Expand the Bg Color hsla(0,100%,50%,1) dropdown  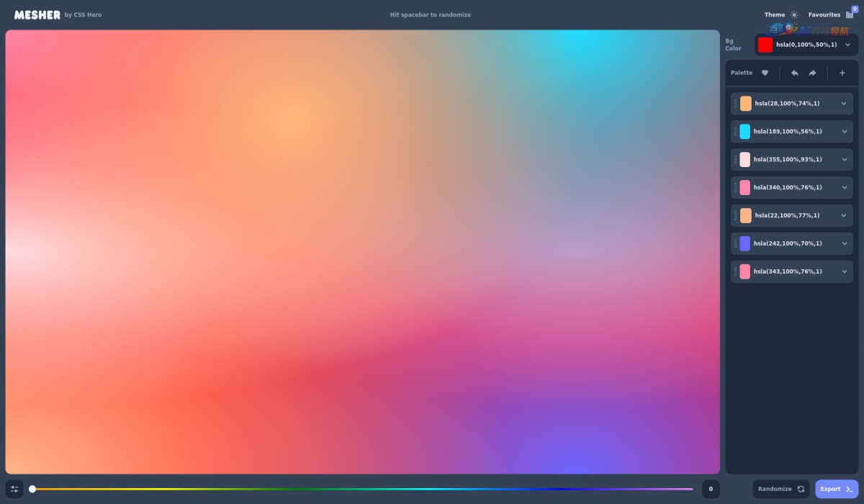[x=847, y=45]
